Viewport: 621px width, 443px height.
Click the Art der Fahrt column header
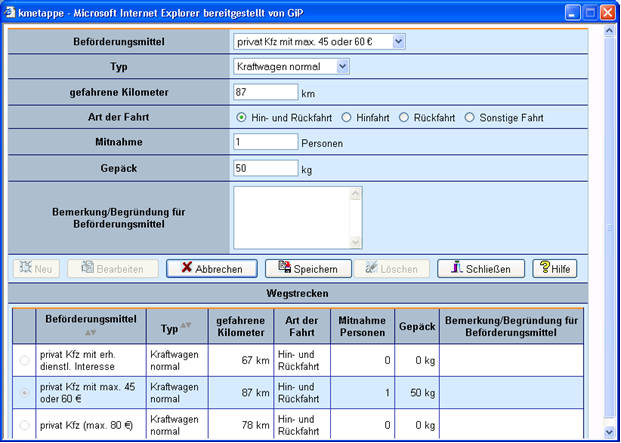coord(302,327)
